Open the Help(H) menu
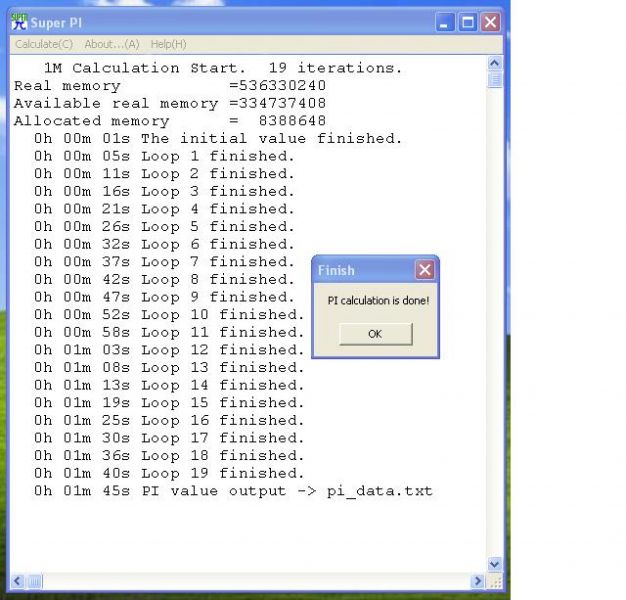The height and width of the screenshot is (600, 626). (168, 44)
